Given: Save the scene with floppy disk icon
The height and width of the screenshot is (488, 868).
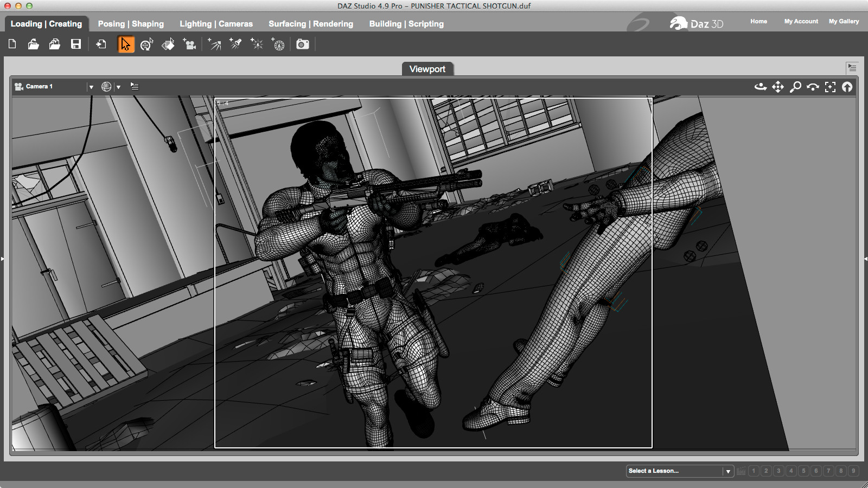Looking at the screenshot, I should (x=76, y=44).
